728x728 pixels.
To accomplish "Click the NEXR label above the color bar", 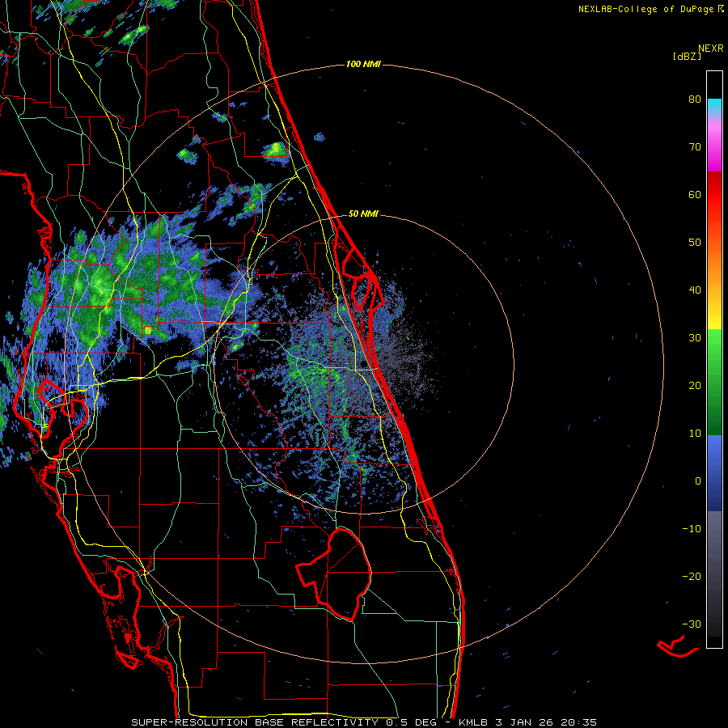I will [711, 49].
